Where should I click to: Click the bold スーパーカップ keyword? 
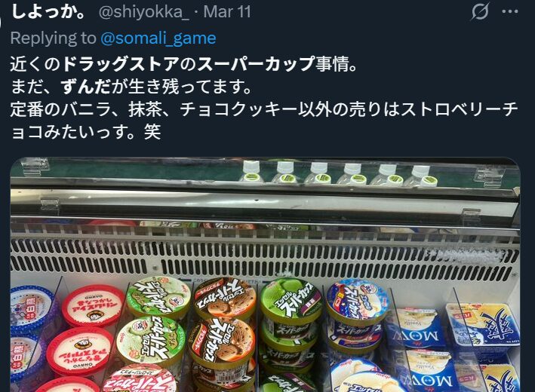(x=256, y=64)
